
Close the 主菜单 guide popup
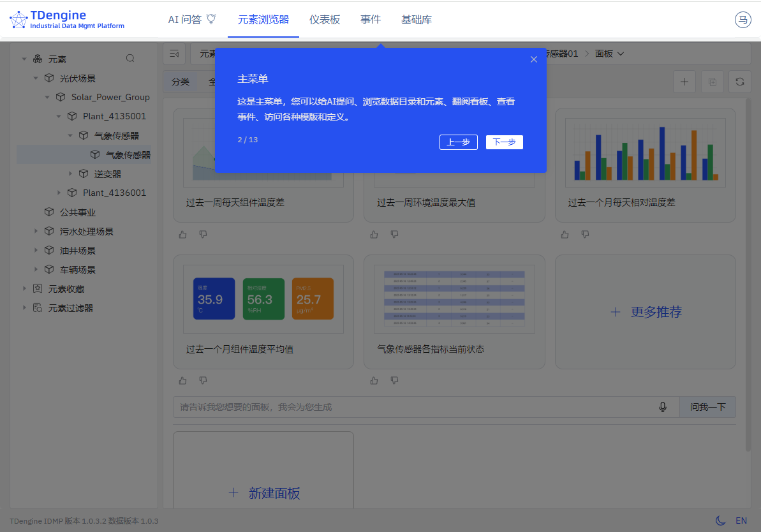[534, 59]
